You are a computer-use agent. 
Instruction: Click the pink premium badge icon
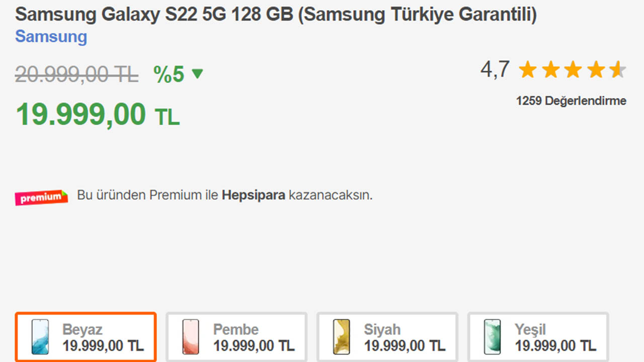41,197
